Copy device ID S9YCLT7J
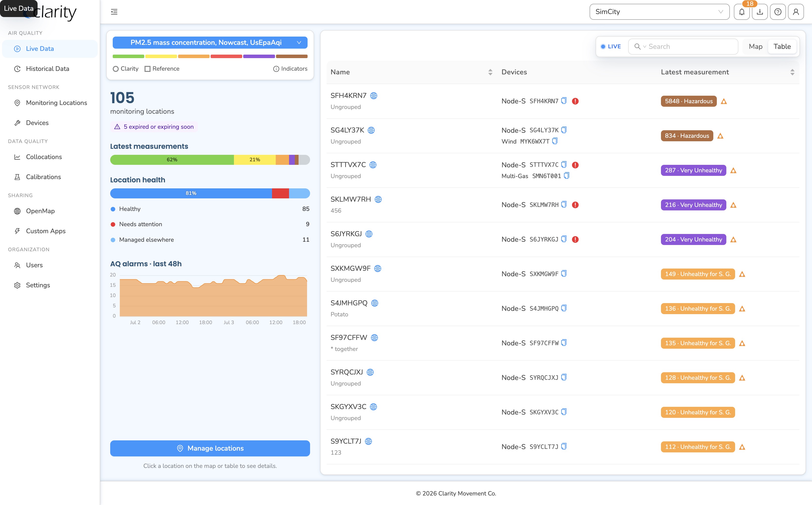Screen dimensions: 812x505 (564, 447)
